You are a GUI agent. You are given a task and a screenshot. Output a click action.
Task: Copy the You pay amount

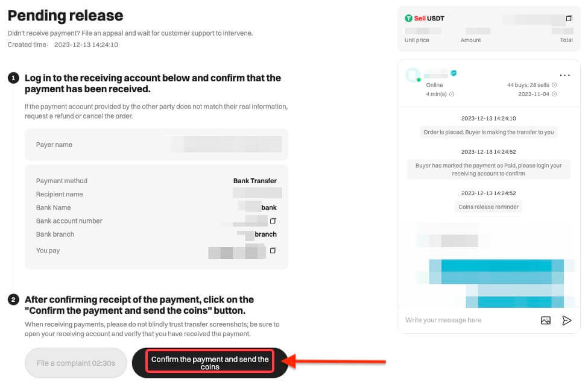click(x=273, y=250)
